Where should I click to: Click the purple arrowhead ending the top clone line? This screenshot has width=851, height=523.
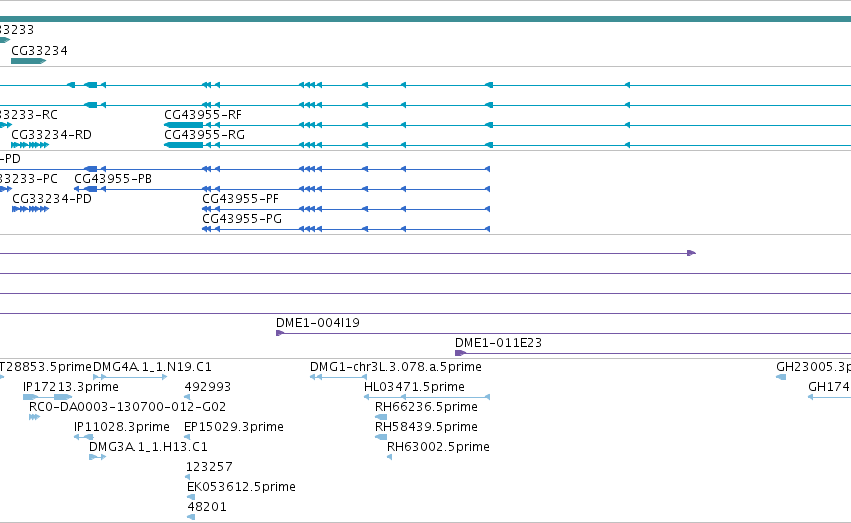pos(691,253)
